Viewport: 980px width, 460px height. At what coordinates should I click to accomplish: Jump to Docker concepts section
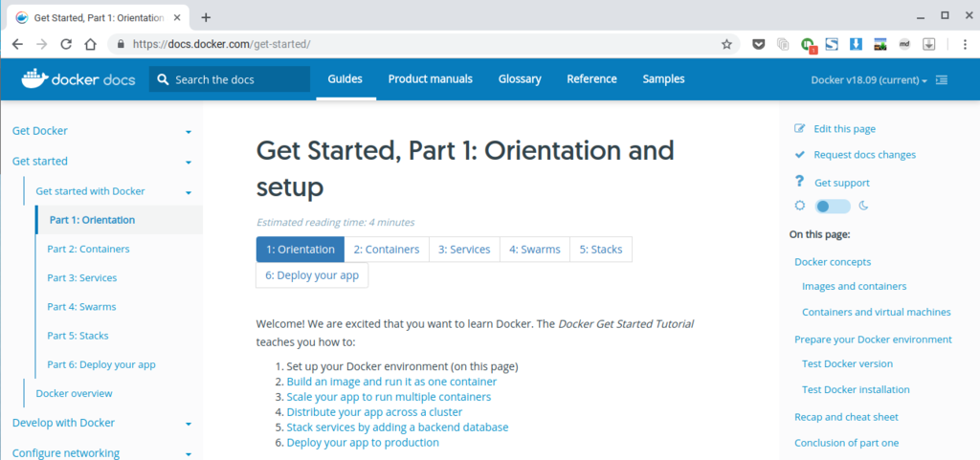(x=833, y=261)
